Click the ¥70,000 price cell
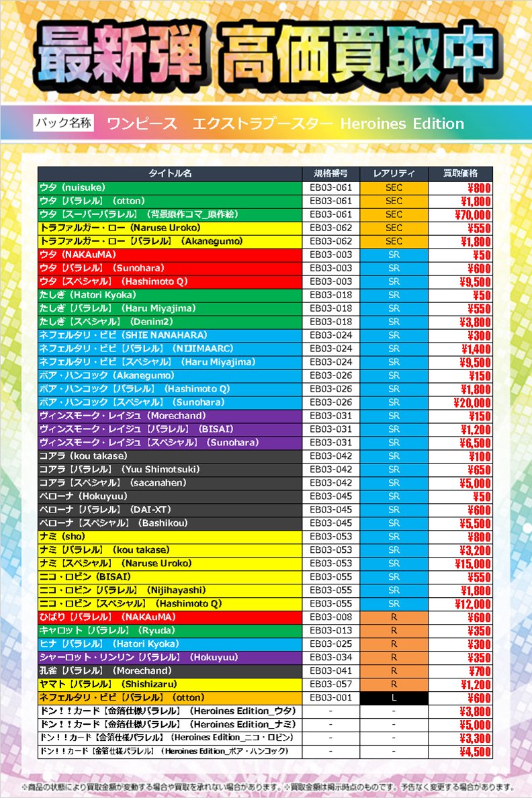Screen dimensions: 532x798 tap(460, 214)
